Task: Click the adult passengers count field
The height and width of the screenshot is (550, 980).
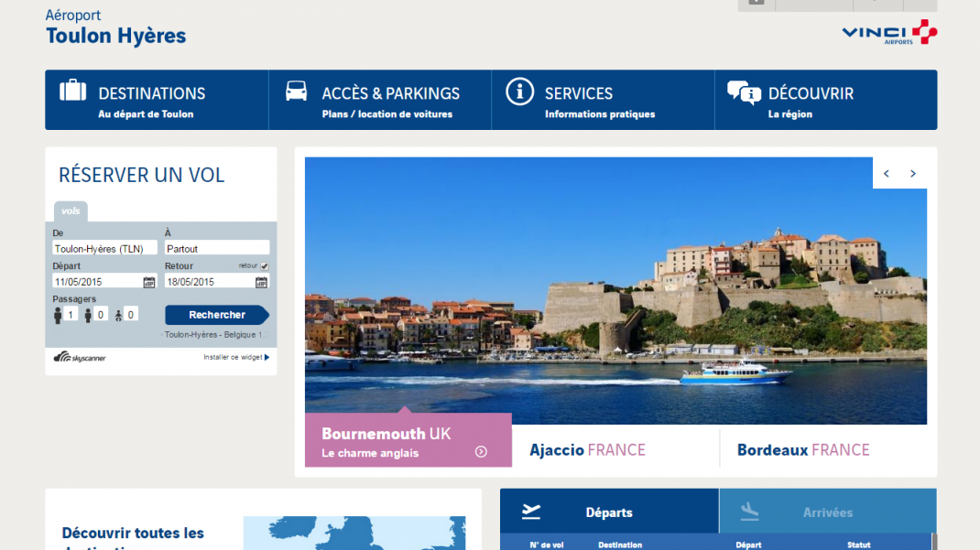Action: pyautogui.click(x=71, y=315)
